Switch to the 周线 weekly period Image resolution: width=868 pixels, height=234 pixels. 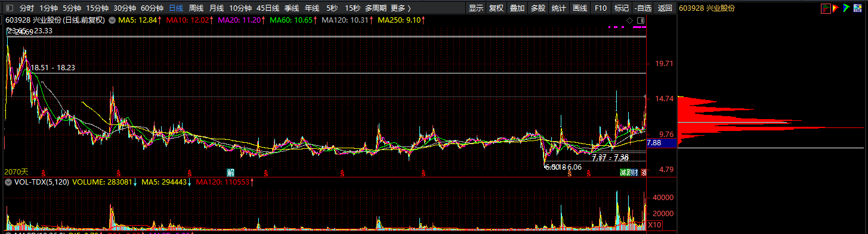pyautogui.click(x=196, y=8)
